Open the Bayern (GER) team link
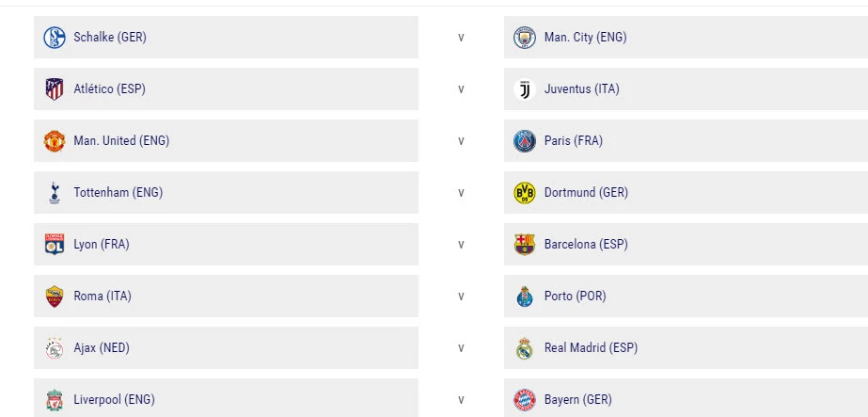 (577, 400)
